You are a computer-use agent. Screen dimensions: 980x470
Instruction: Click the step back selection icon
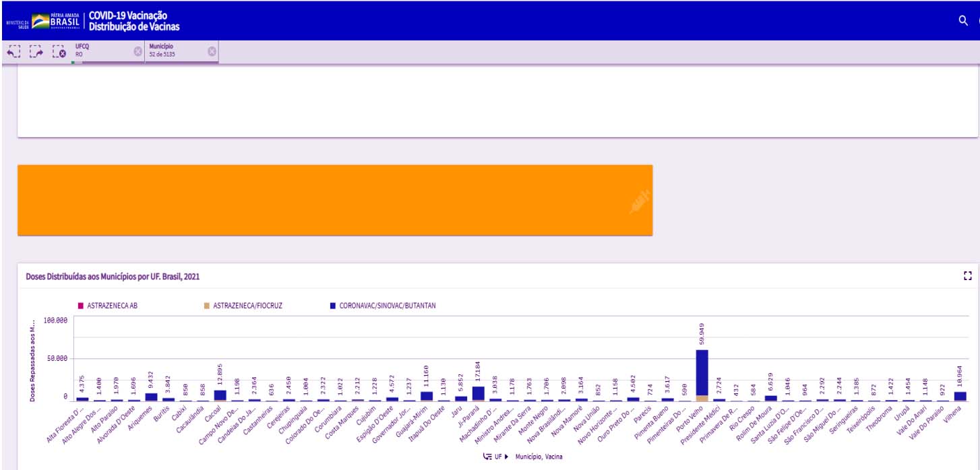point(14,52)
